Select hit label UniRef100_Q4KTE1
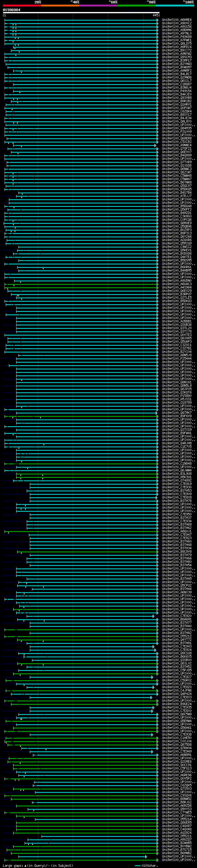This screenshot has width=197, height=868. coord(177,257)
